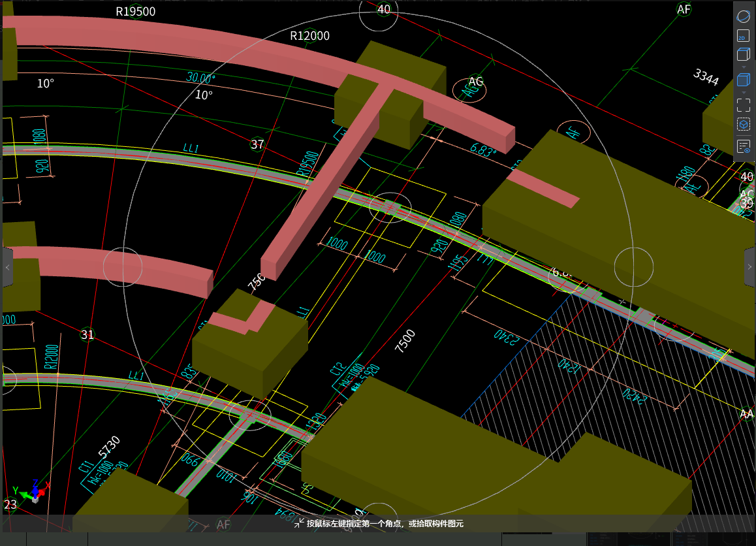Click the axis bubble labeled 23
This screenshot has height=546, width=756.
point(10,504)
